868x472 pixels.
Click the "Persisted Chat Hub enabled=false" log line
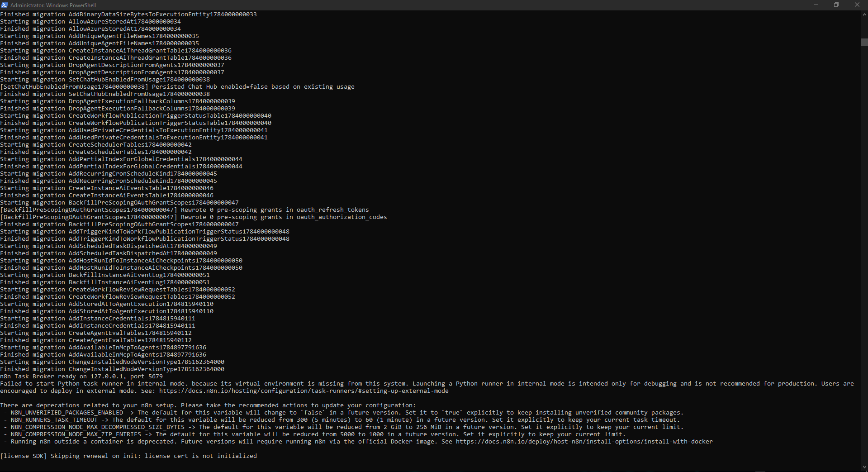tap(177, 87)
